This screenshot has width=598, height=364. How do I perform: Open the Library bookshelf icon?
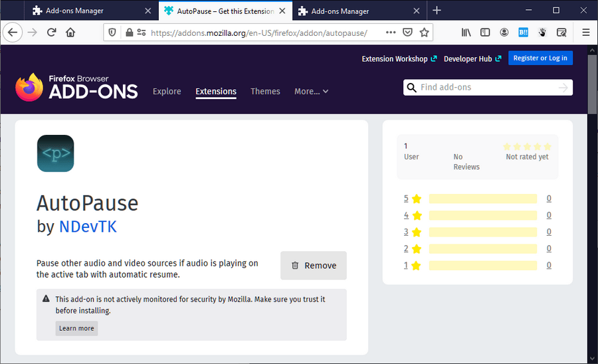[467, 33]
